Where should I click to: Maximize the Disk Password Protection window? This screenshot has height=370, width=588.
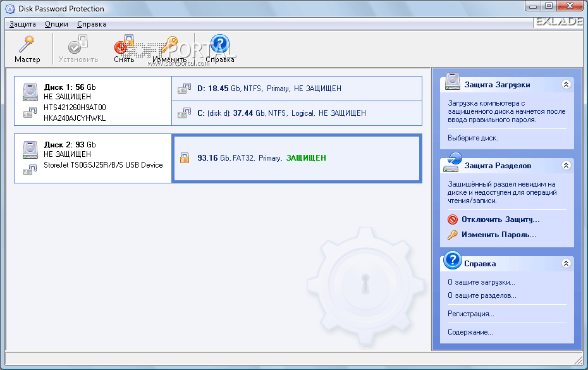tap(549, 6)
